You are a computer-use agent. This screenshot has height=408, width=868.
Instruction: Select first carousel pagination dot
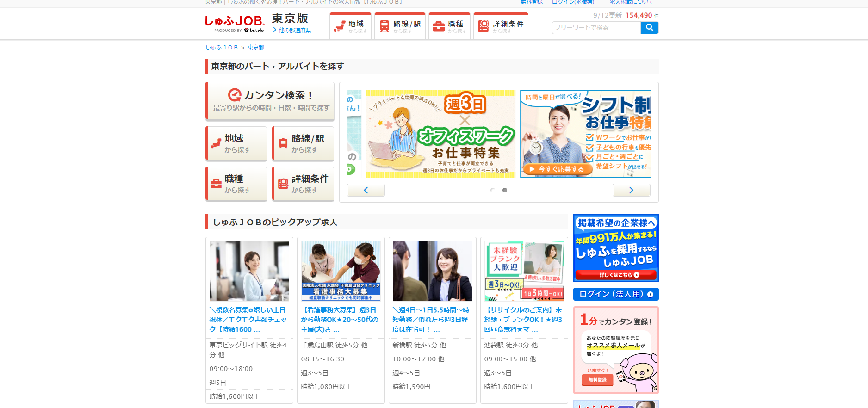click(492, 190)
